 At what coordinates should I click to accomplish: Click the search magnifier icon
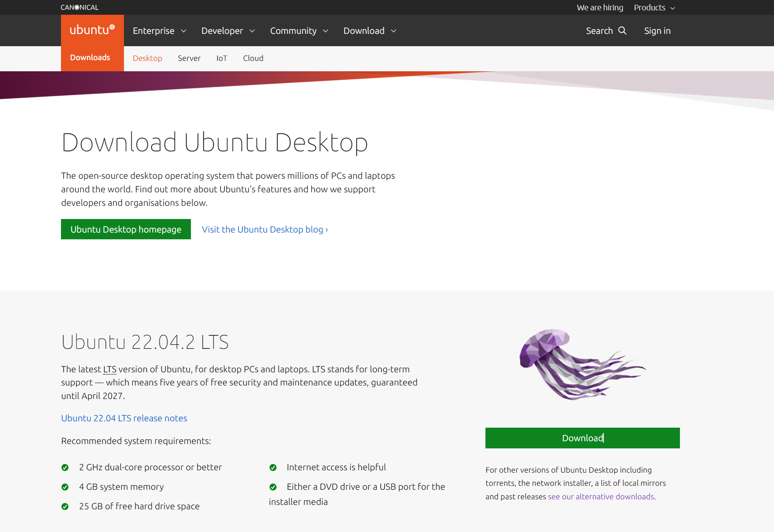pyautogui.click(x=622, y=31)
